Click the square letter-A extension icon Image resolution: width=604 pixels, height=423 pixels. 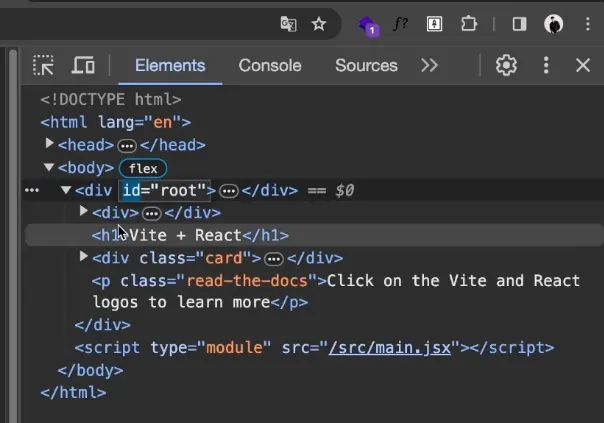(434, 24)
